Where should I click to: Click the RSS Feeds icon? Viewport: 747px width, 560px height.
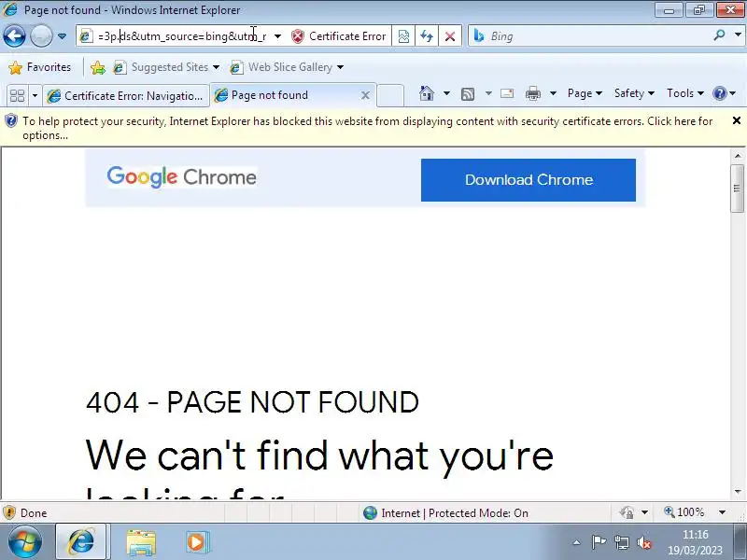tap(468, 94)
